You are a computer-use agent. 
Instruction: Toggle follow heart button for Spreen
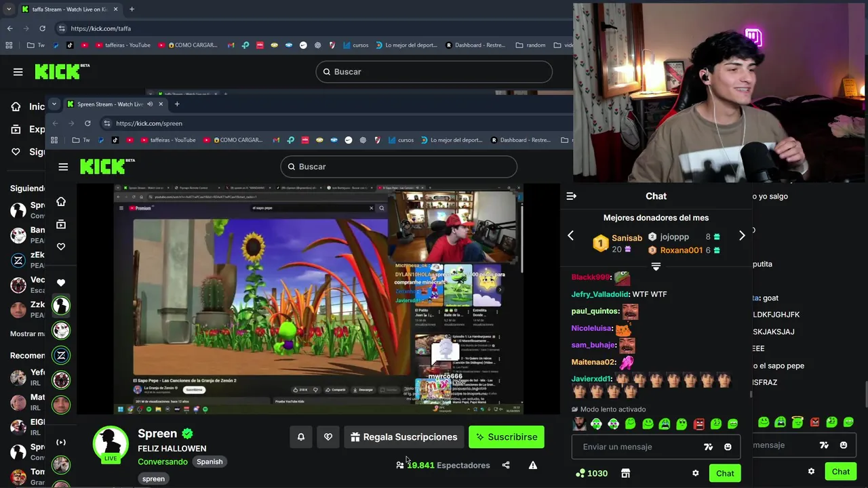pos(328,437)
